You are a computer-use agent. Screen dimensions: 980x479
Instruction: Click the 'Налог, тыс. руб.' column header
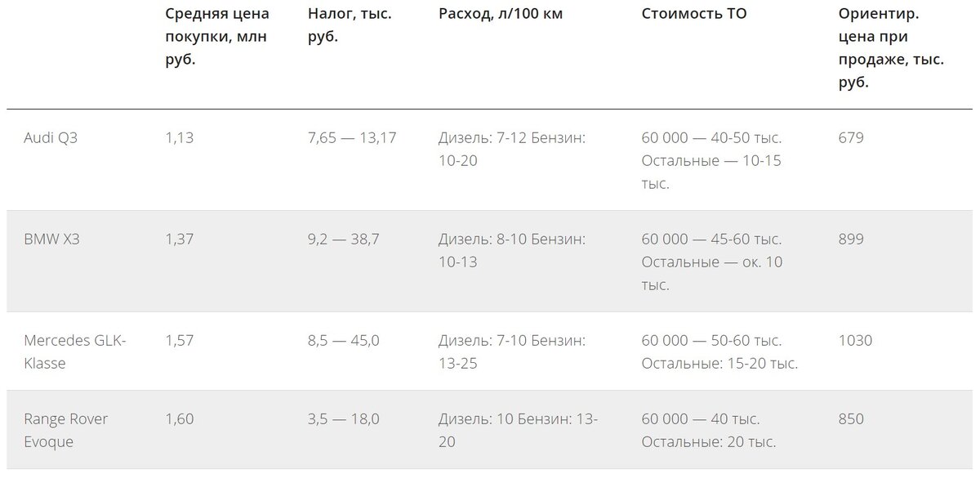[350, 25]
